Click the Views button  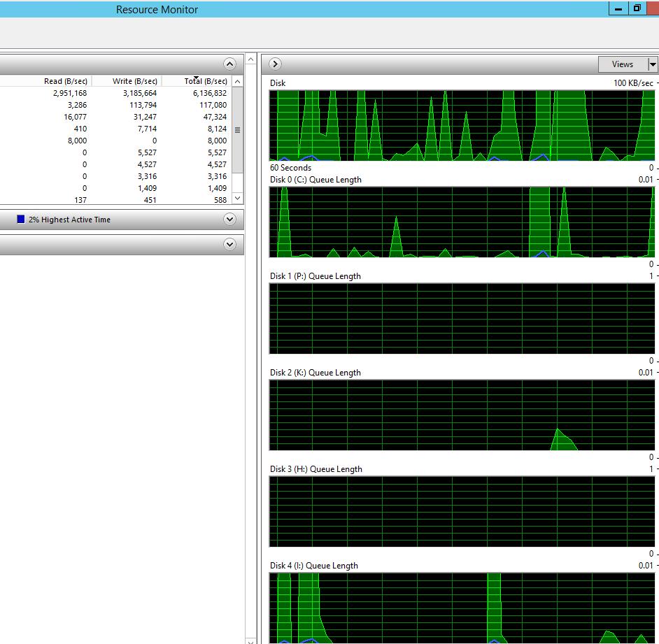622,64
